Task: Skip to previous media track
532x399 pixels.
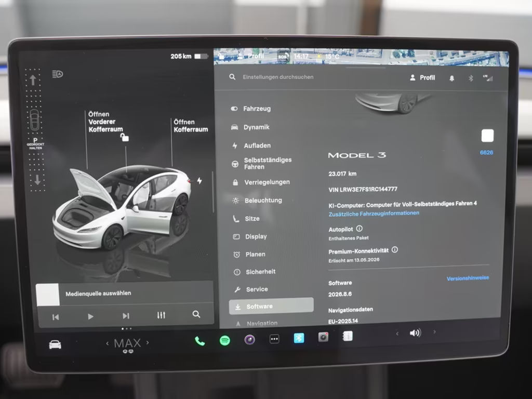Action: [56, 317]
